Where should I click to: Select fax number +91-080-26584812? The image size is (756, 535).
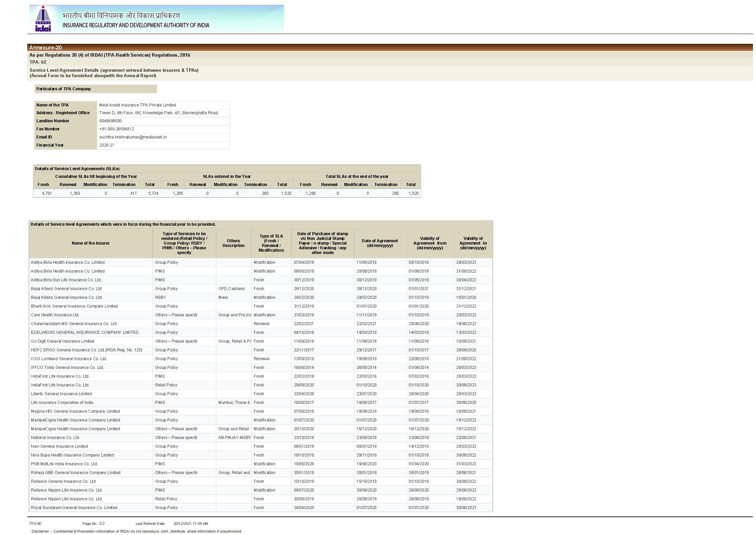click(116, 129)
